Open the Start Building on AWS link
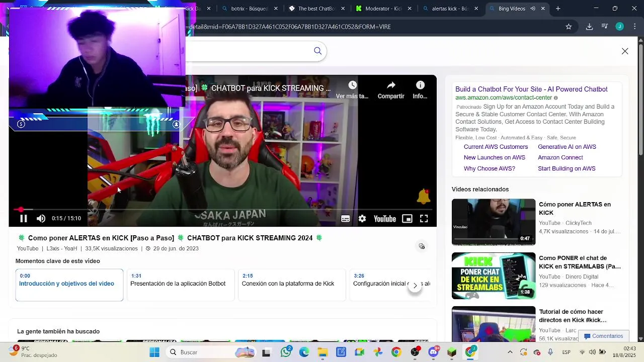The image size is (644, 362). [x=567, y=168]
